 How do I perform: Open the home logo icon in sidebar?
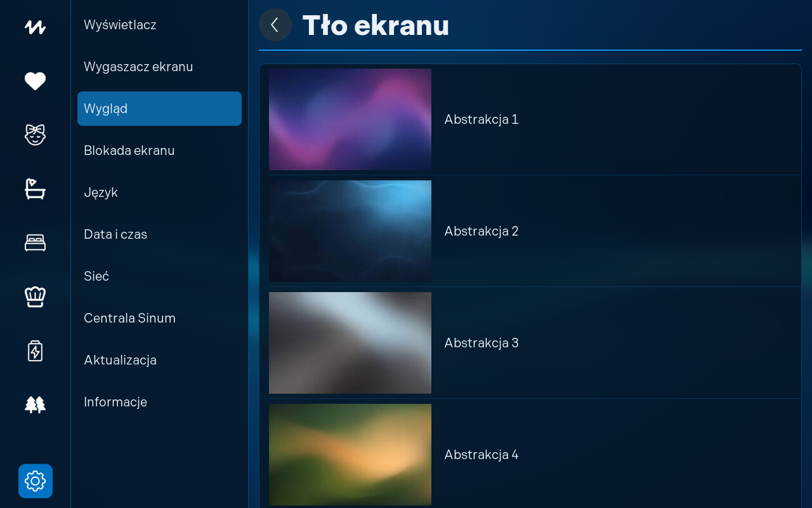35,27
